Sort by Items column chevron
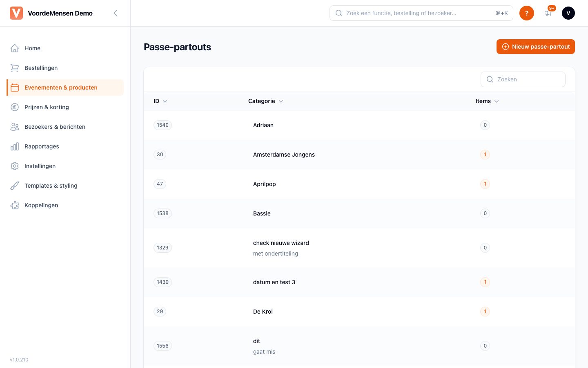 click(x=497, y=101)
